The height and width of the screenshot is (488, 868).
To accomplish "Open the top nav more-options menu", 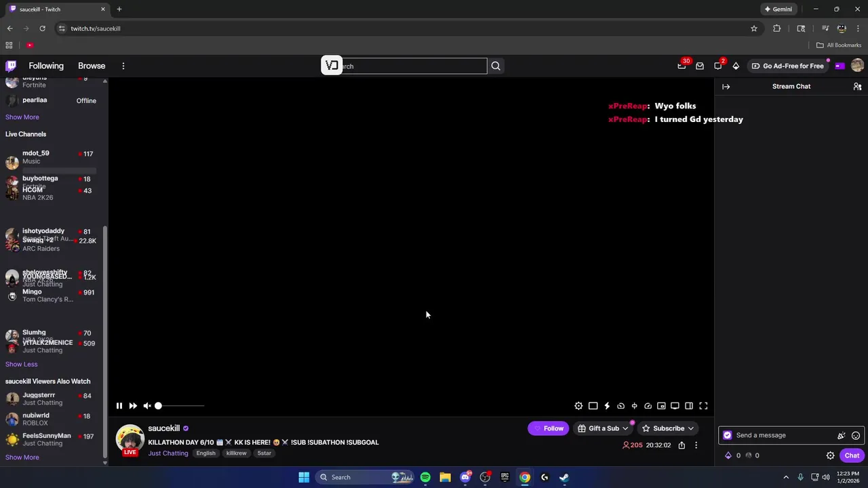I will click(123, 66).
